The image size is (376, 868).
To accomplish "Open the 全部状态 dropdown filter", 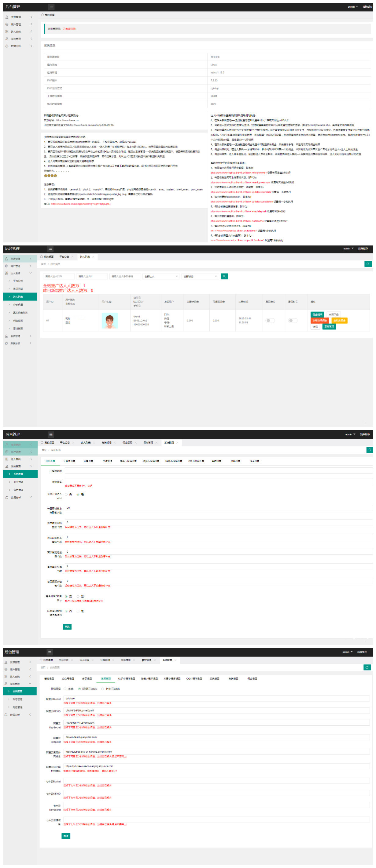I will pos(200,276).
